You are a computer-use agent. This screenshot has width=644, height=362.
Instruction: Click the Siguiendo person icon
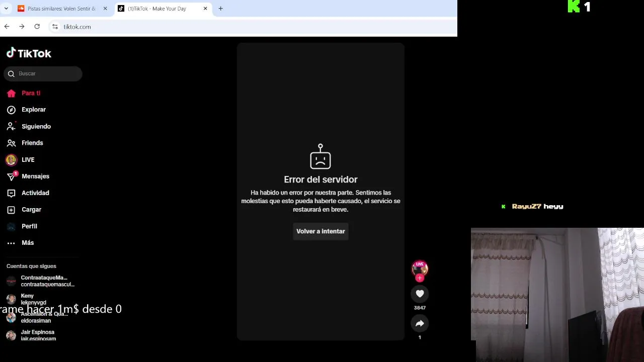(x=11, y=126)
